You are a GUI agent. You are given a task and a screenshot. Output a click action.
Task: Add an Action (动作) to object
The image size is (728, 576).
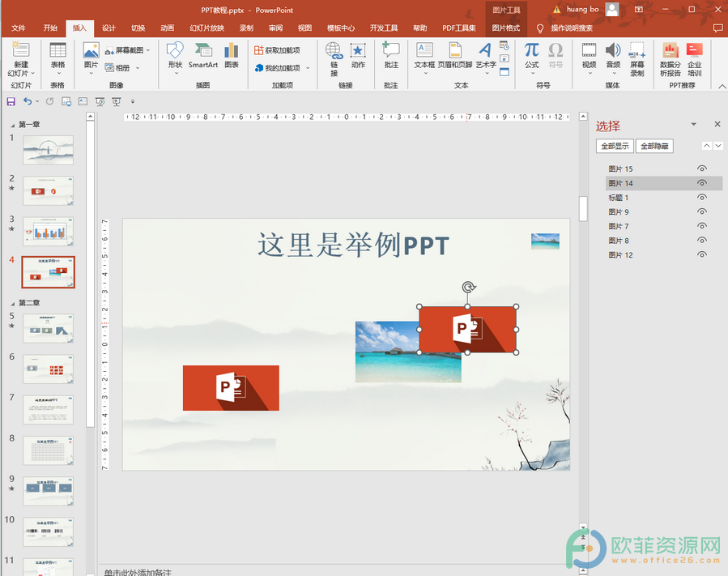(x=358, y=56)
